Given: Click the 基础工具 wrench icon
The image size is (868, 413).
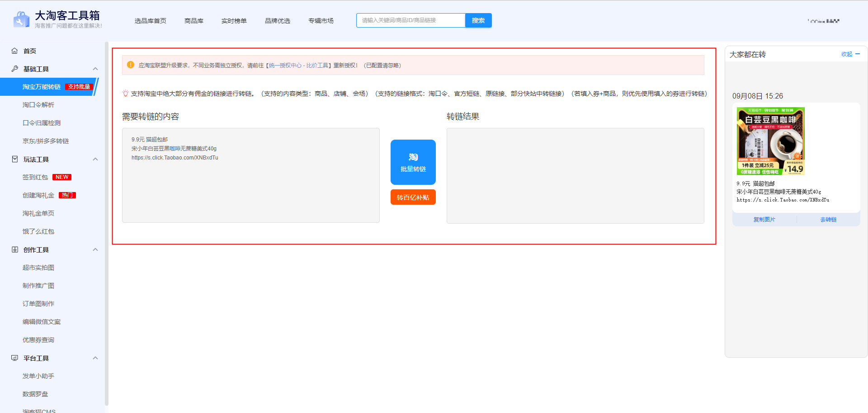Looking at the screenshot, I should click(14, 69).
